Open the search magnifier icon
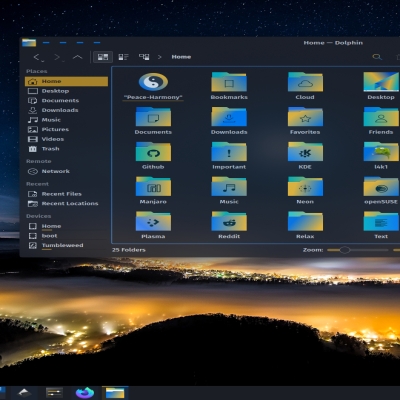This screenshot has width=400, height=400. (377, 57)
